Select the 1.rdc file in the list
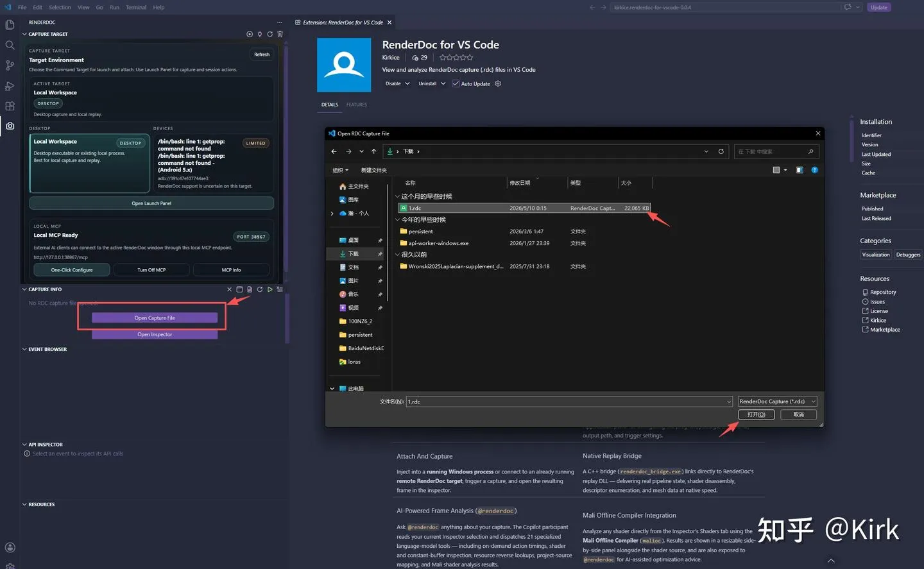 (525, 208)
